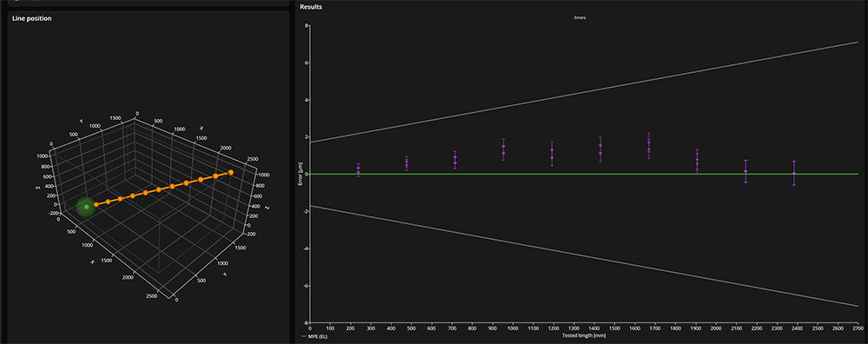Viewport: 868px width, 344px height.
Task: Click the Results panel heading
Action: [x=310, y=7]
